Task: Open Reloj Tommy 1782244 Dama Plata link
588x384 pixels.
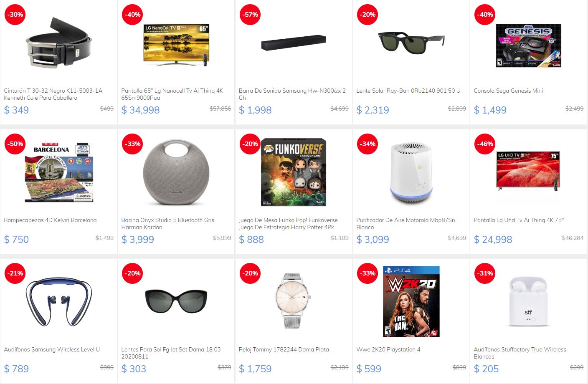Action: (x=284, y=349)
